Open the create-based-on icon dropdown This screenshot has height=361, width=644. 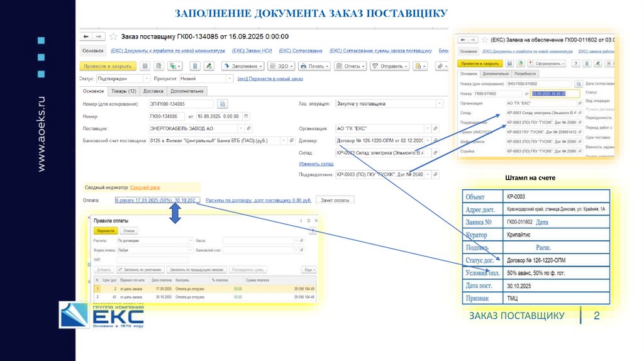point(175,66)
